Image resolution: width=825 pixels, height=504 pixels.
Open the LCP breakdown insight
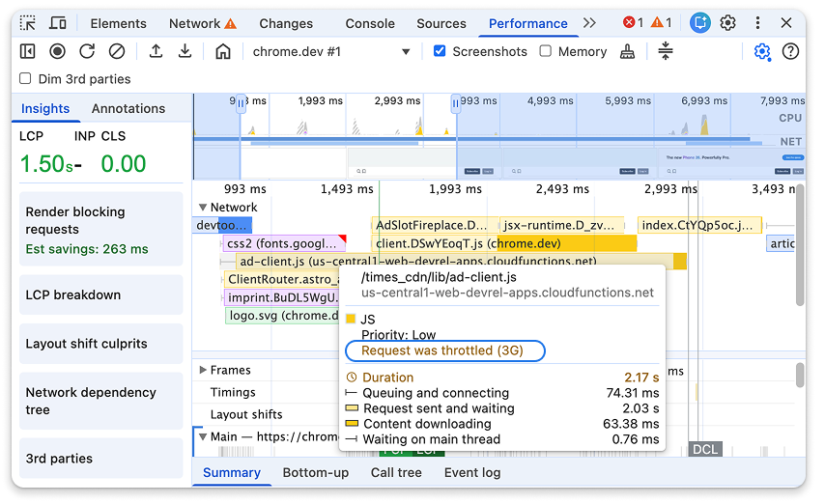(100, 294)
